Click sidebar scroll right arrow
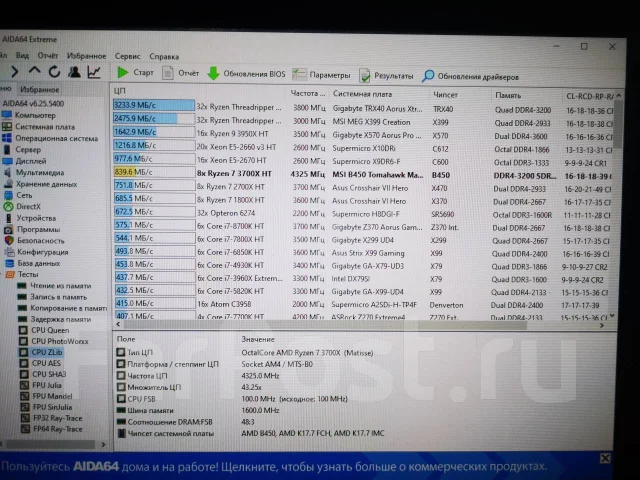The height and width of the screenshot is (480, 640). [x=103, y=444]
